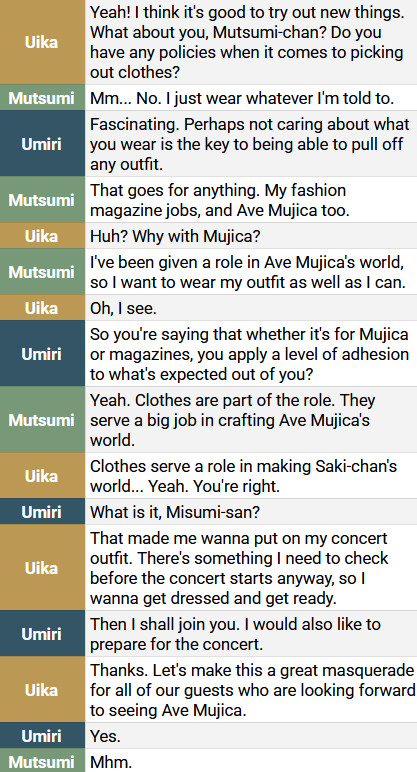417x772 pixels.
Task: Select Mutsumi's final "Mhm." line
Action: point(111,762)
